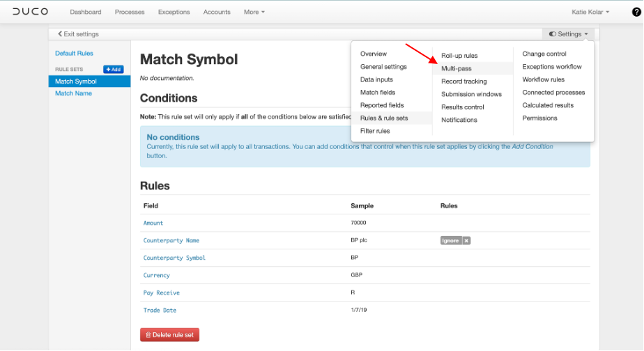Image resolution: width=644 pixels, height=351 pixels.
Task: Open Default Rules in the sidebar
Action: point(74,54)
